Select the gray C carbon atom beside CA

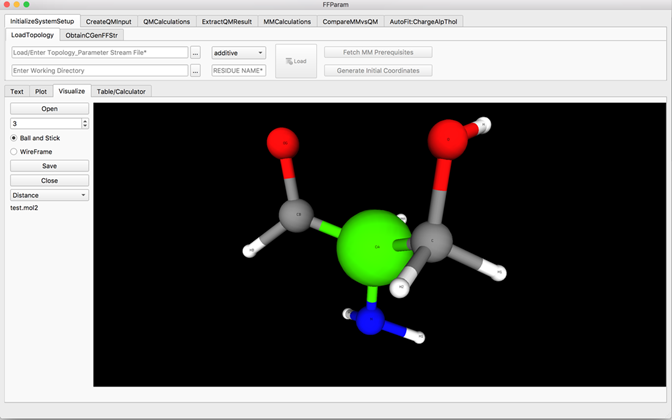click(432, 241)
